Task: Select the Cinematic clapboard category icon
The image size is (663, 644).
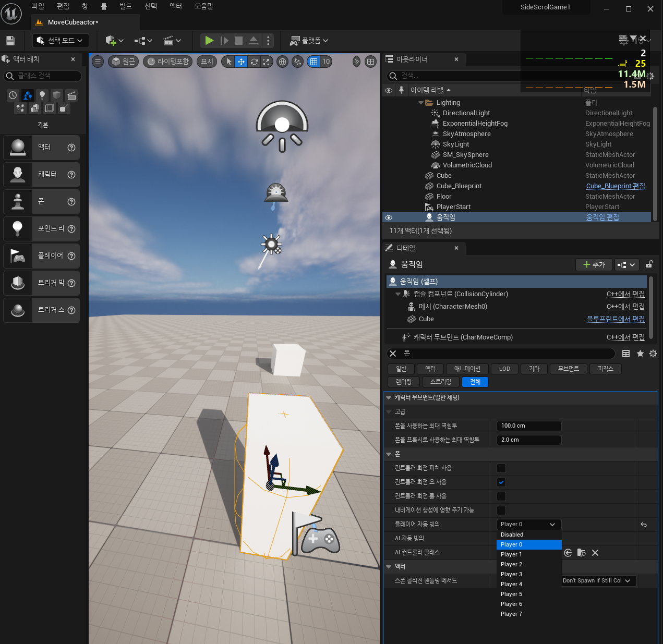Action: (71, 95)
